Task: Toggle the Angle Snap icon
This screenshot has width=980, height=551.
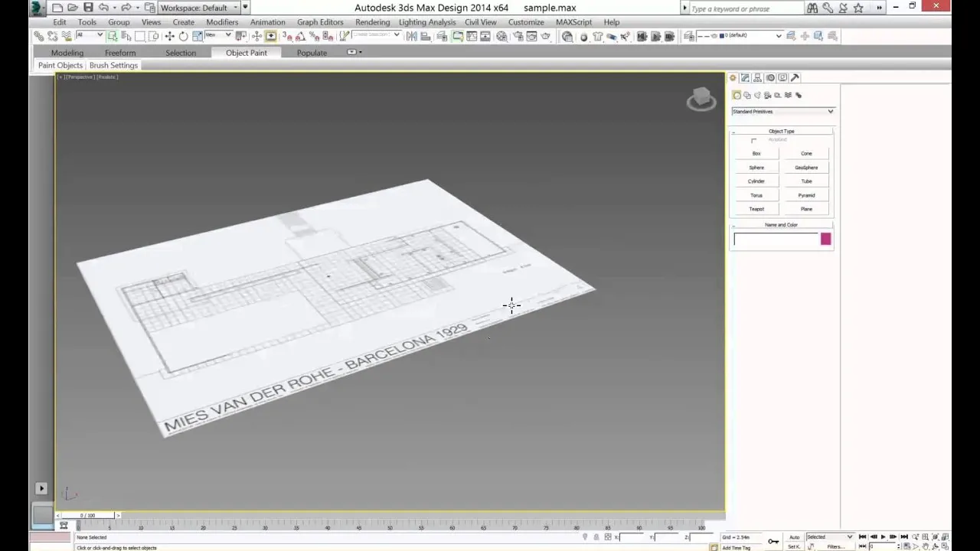Action: click(300, 36)
